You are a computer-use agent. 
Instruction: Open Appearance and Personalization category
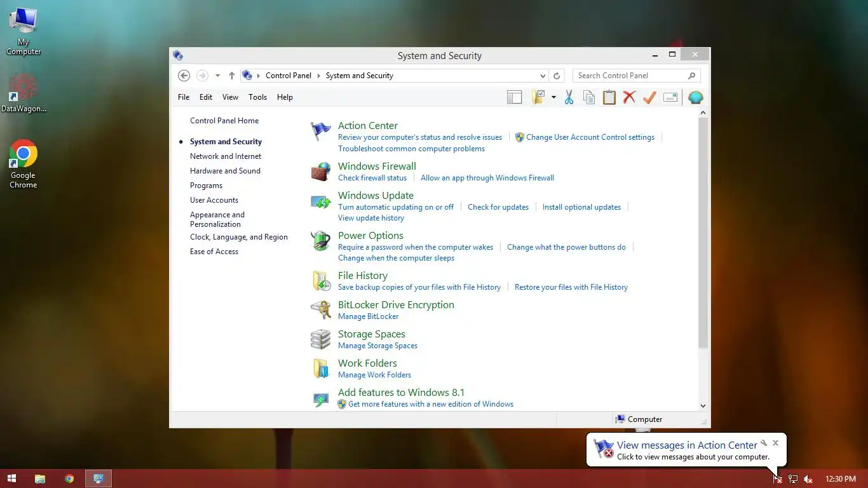(217, 219)
